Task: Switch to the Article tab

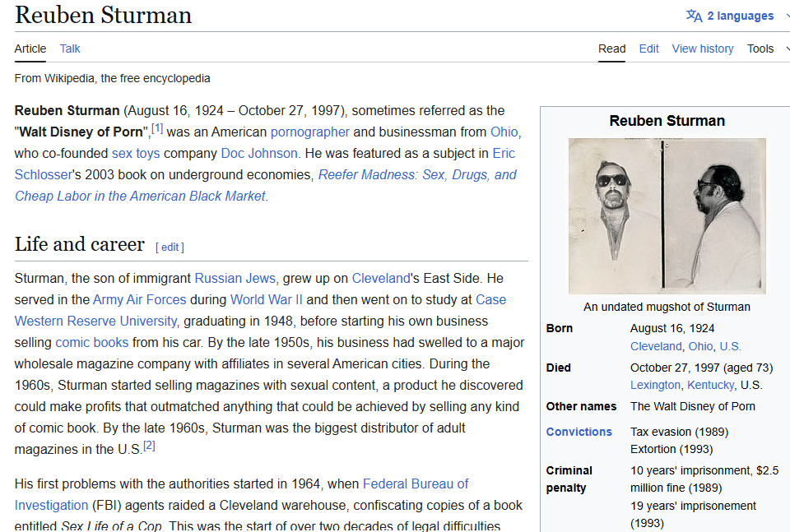Action: [30, 49]
